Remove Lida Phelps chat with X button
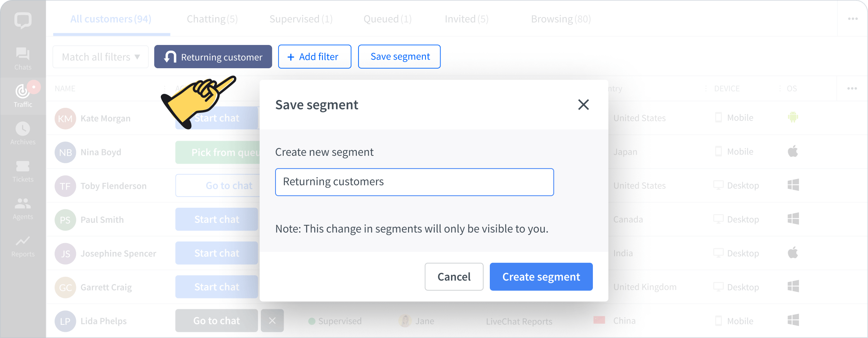The width and height of the screenshot is (868, 338). 272,321
